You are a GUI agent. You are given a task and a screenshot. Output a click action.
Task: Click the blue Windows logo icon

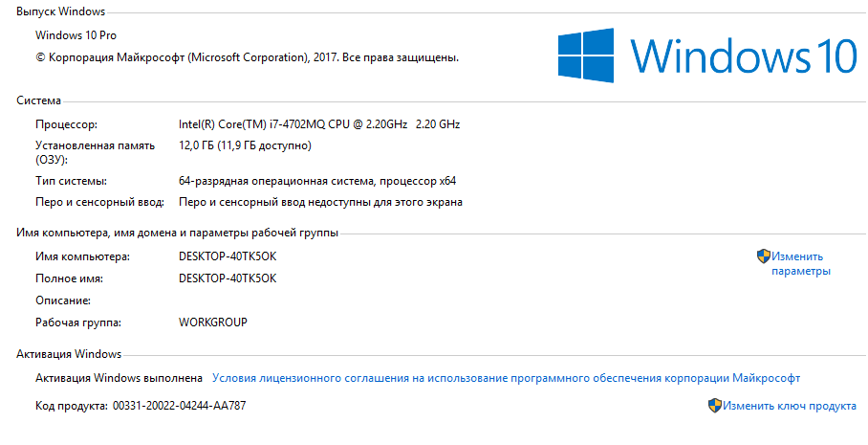click(586, 55)
